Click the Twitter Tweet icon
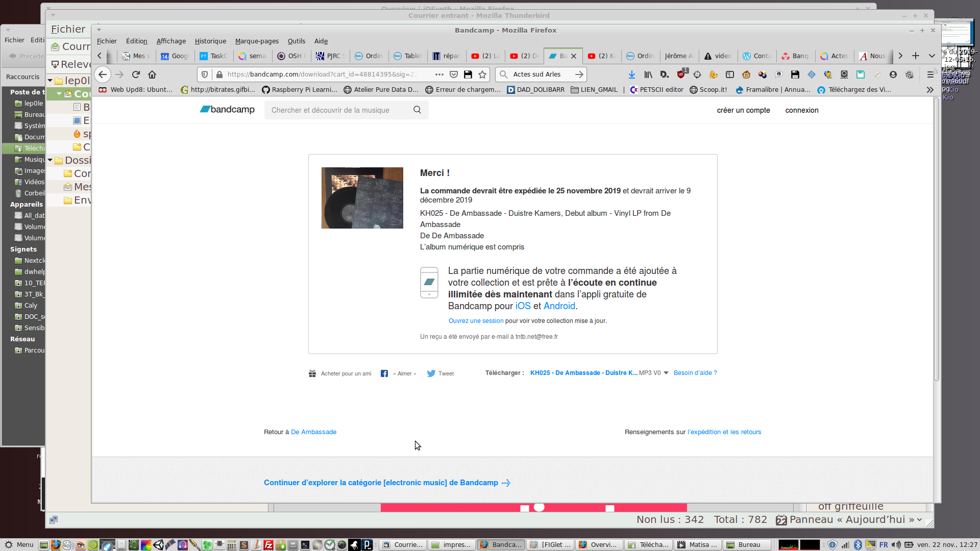The width and height of the screenshot is (980, 551). point(431,373)
